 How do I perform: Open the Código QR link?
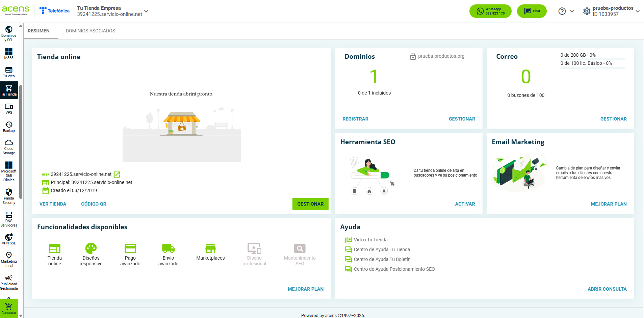point(94,204)
